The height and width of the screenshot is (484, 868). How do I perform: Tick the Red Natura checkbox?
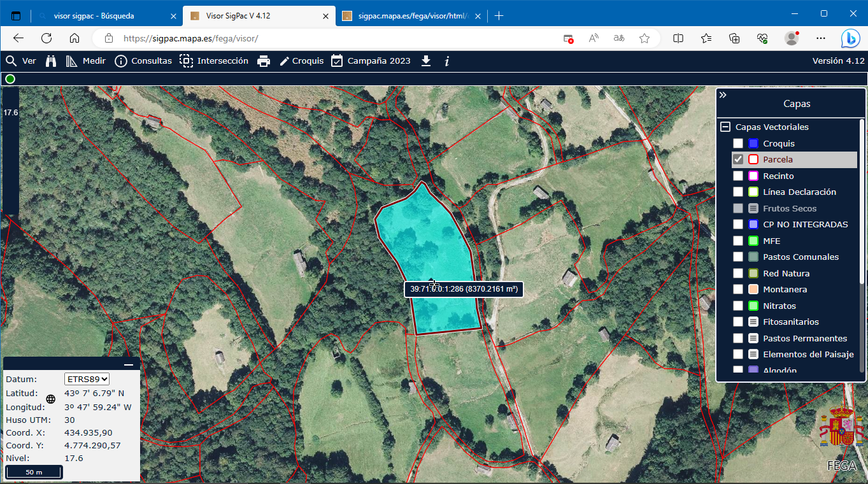pyautogui.click(x=738, y=273)
